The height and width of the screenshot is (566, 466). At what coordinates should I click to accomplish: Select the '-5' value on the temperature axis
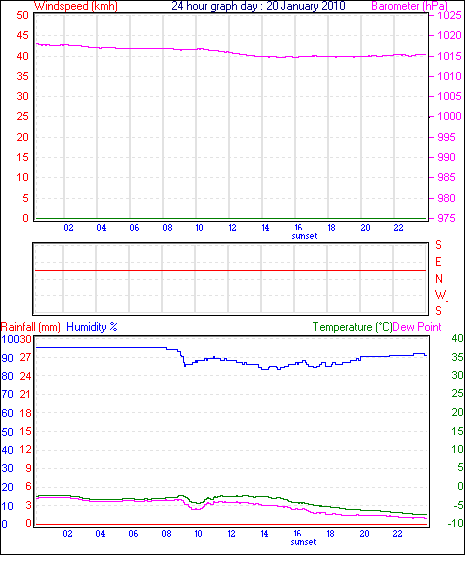click(x=458, y=505)
